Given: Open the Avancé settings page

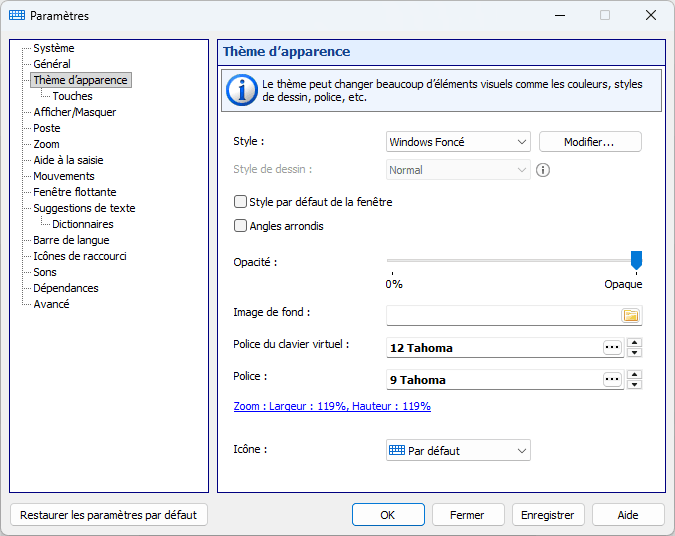Looking at the screenshot, I should point(51,304).
